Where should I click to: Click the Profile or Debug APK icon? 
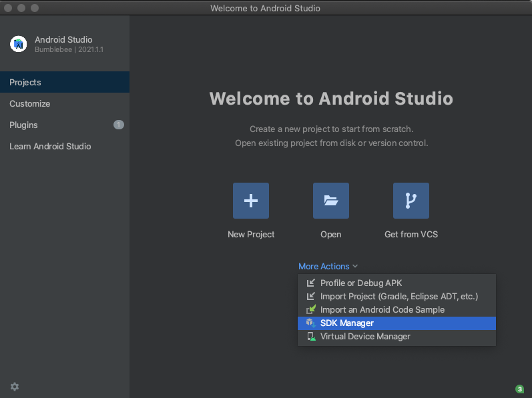(x=311, y=283)
